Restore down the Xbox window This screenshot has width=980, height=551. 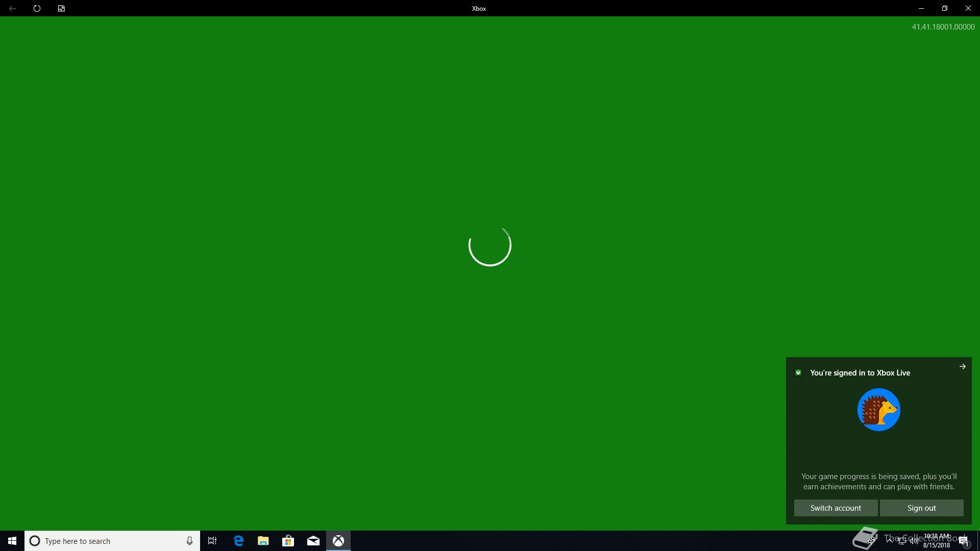click(944, 8)
